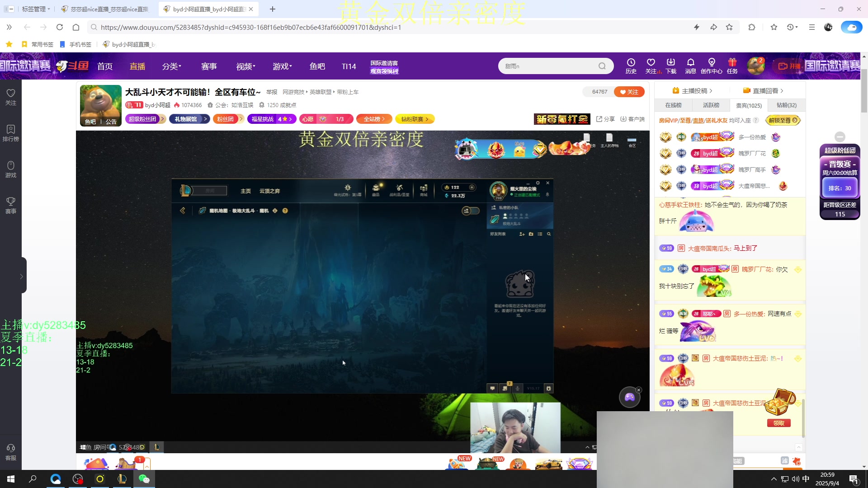Open browser extensions puzzle icon
This screenshot has height=488, width=868.
click(x=752, y=27)
